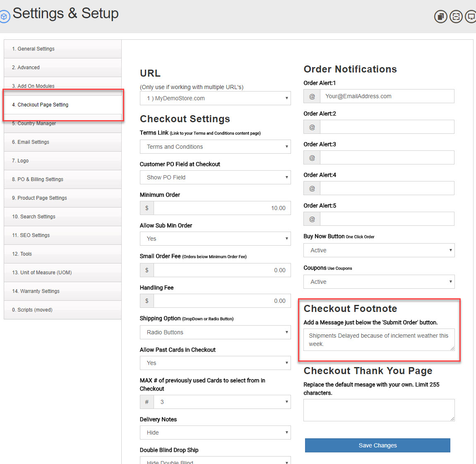Click the copy pages icon in header
Image resolution: width=476 pixels, height=464 pixels.
[x=440, y=17]
